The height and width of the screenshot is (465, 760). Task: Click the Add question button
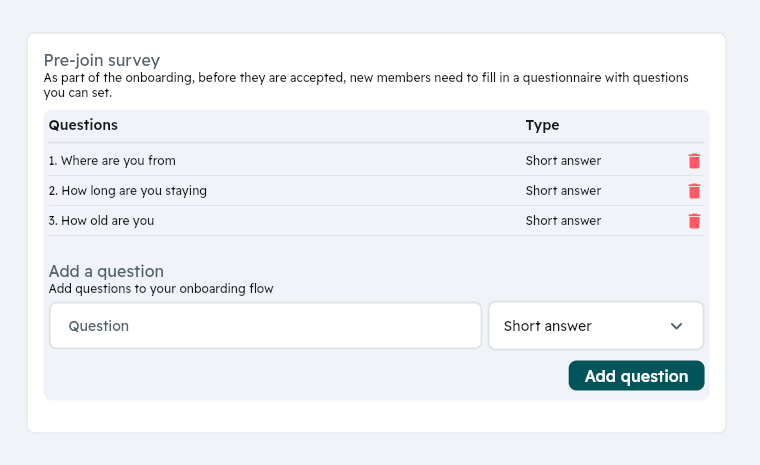[x=636, y=376]
